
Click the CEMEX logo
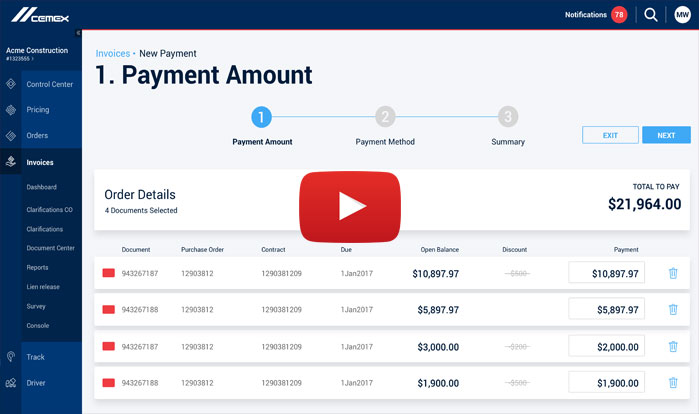click(x=40, y=15)
